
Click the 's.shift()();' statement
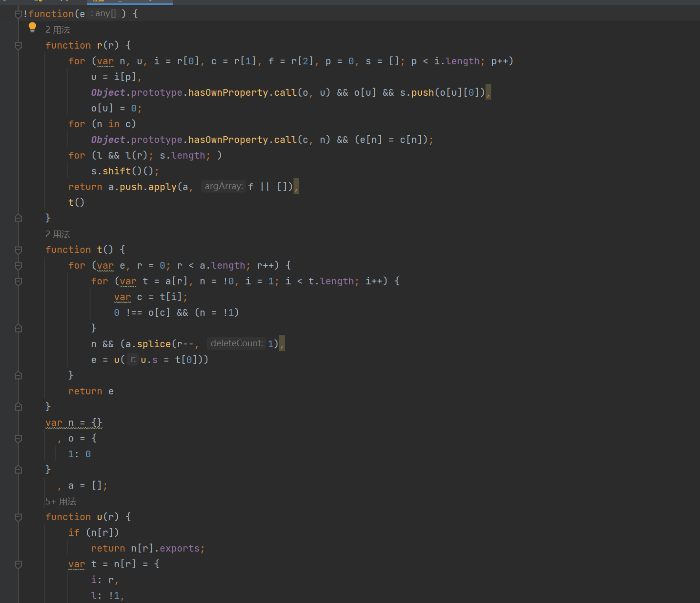pos(125,171)
